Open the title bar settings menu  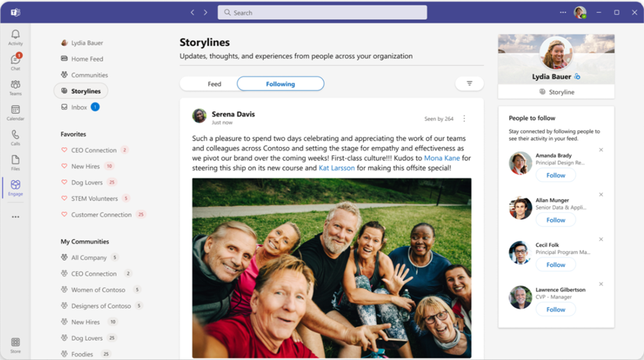(562, 12)
